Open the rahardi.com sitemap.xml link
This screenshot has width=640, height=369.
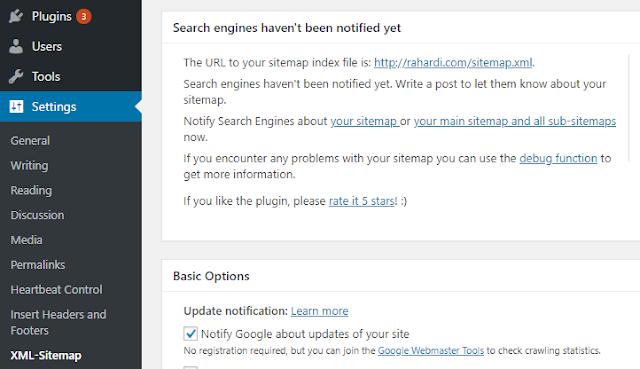click(x=453, y=62)
